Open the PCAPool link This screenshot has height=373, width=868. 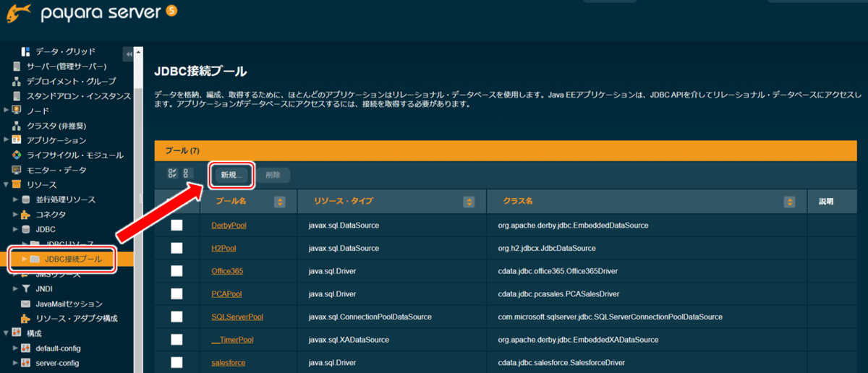[x=226, y=294]
